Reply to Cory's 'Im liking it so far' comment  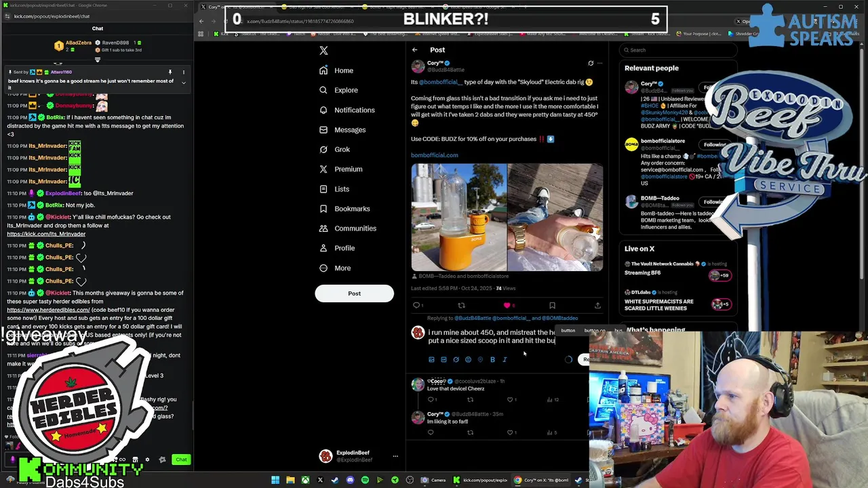(x=430, y=432)
